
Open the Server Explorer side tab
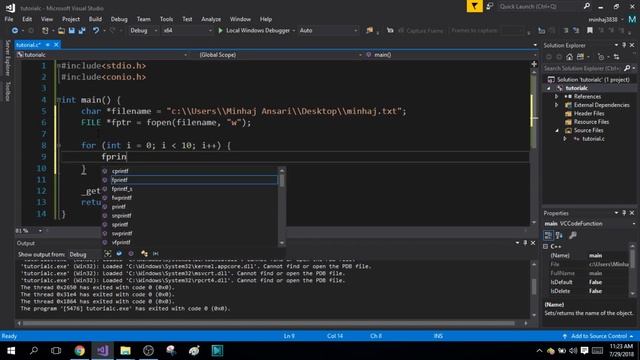pos(7,58)
